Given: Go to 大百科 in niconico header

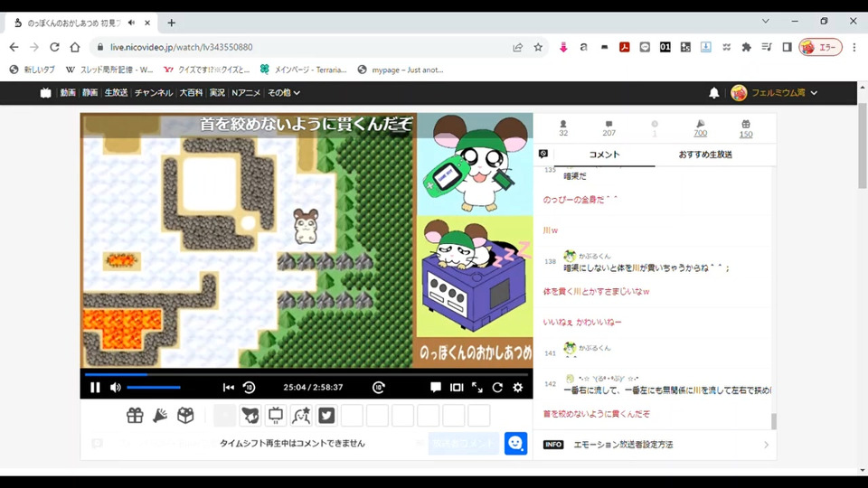Looking at the screenshot, I should tap(191, 93).
